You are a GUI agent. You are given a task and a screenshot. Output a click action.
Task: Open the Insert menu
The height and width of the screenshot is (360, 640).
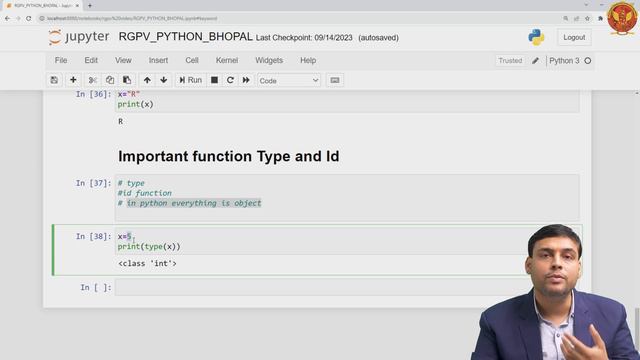(158, 60)
